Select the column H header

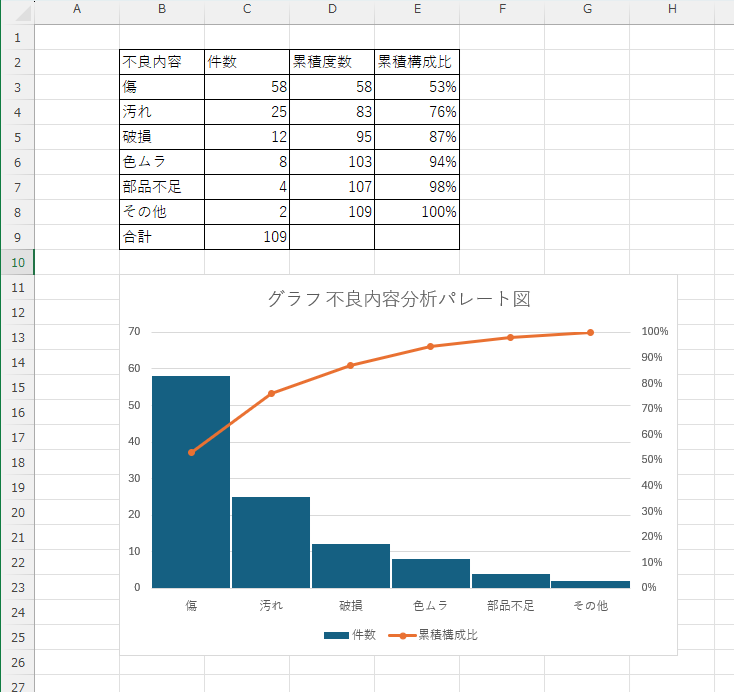click(x=671, y=9)
